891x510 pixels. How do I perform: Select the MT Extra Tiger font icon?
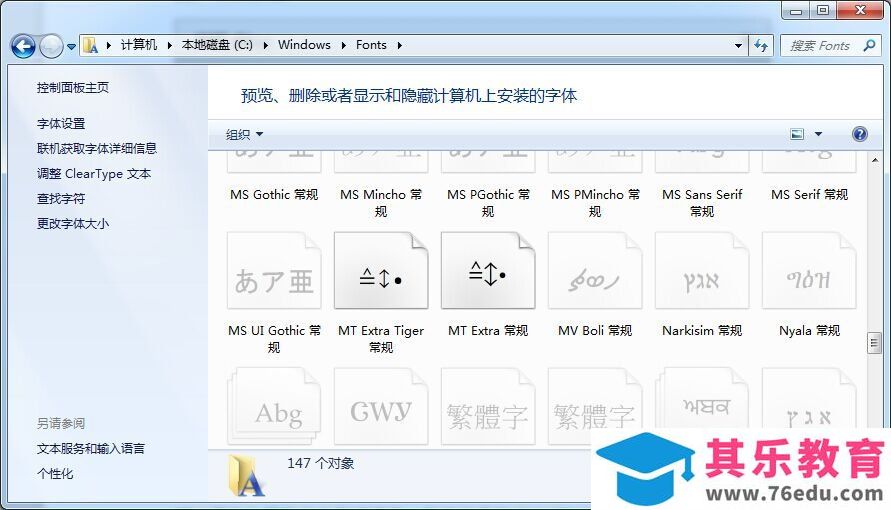click(x=381, y=270)
